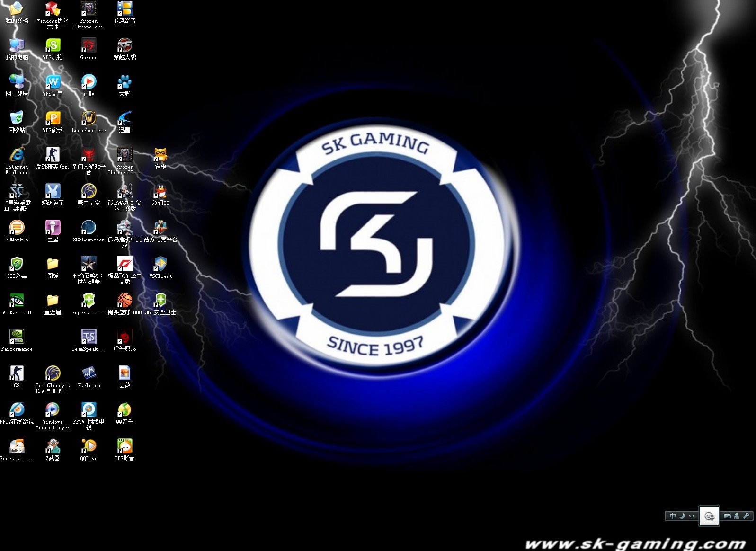This screenshot has height=551, width=756.
Task: Select the Skeleton file icon
Action: click(x=89, y=373)
